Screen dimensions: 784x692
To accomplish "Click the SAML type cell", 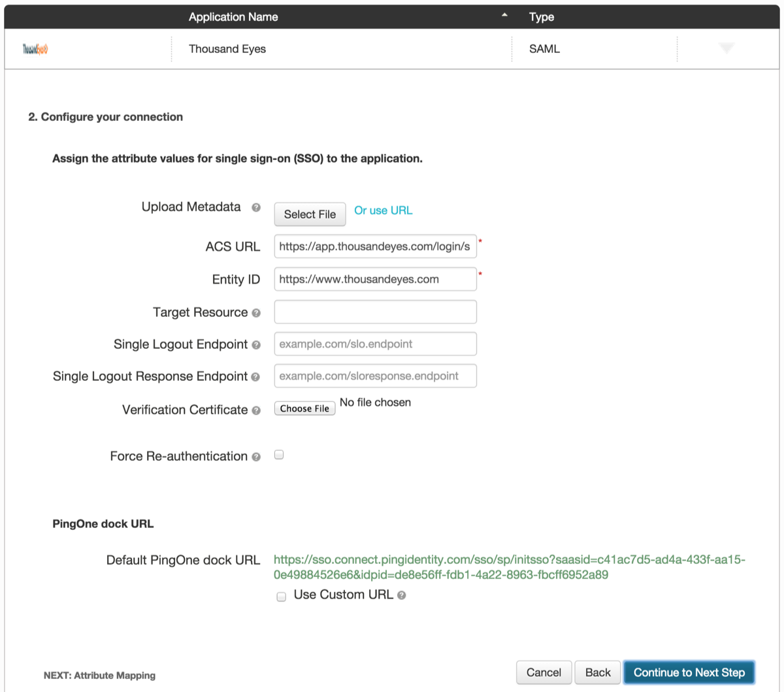I will pyautogui.click(x=544, y=49).
